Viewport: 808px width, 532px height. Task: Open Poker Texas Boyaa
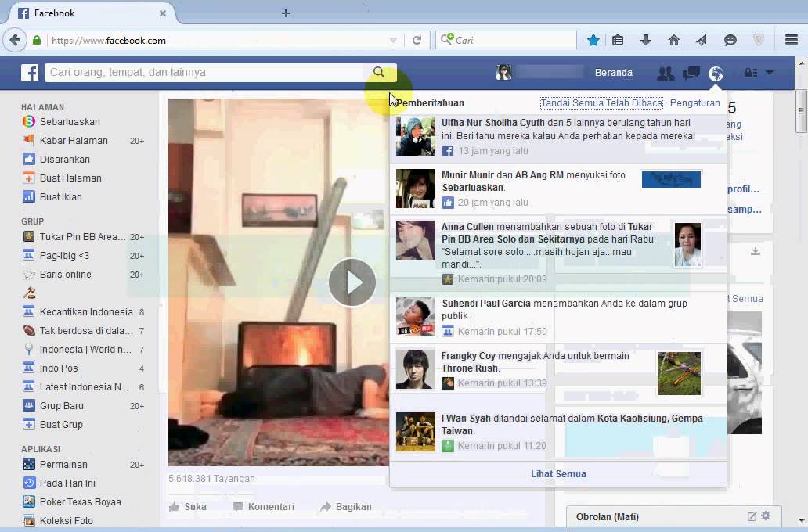[x=81, y=502]
